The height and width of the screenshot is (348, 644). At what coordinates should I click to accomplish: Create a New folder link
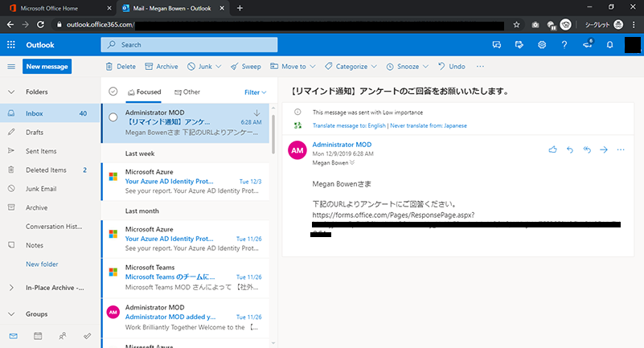click(42, 264)
